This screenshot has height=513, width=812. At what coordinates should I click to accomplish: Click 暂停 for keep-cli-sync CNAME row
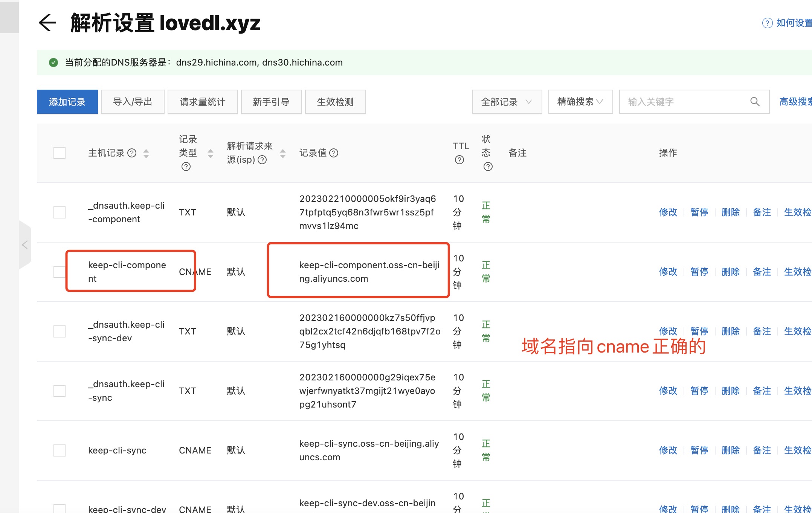click(699, 450)
